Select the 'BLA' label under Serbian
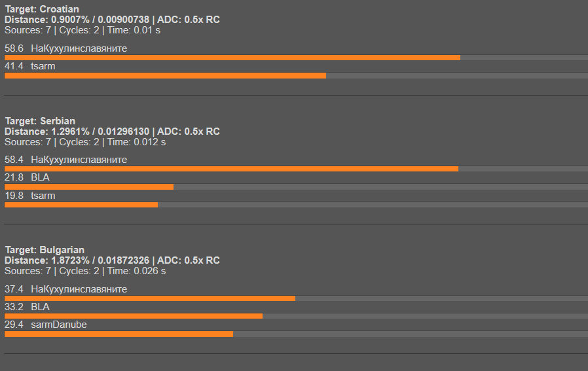This screenshot has height=371, width=588. tap(40, 177)
